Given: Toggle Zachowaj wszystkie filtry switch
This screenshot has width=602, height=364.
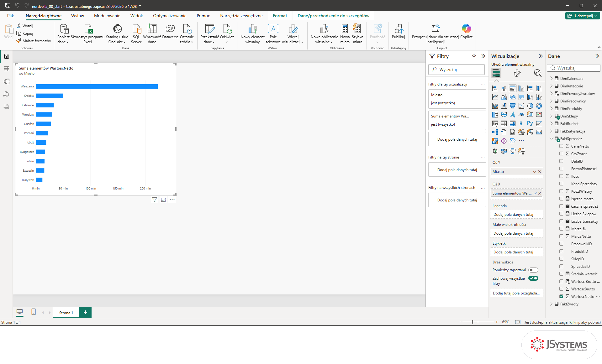Looking at the screenshot, I should point(533,278).
